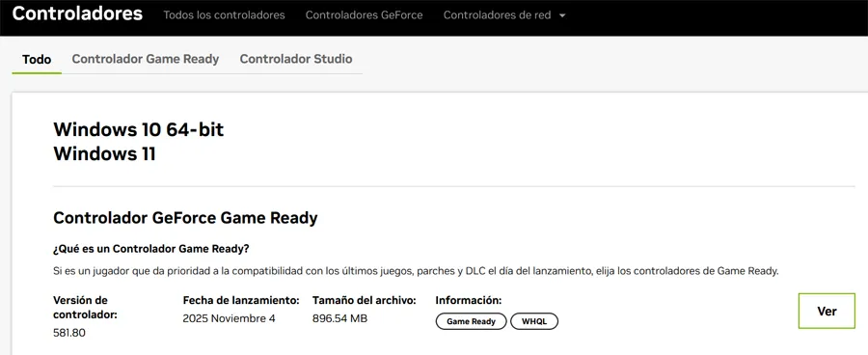868x355 pixels.
Task: Open Todos los controladores menu item
Action: (x=224, y=15)
